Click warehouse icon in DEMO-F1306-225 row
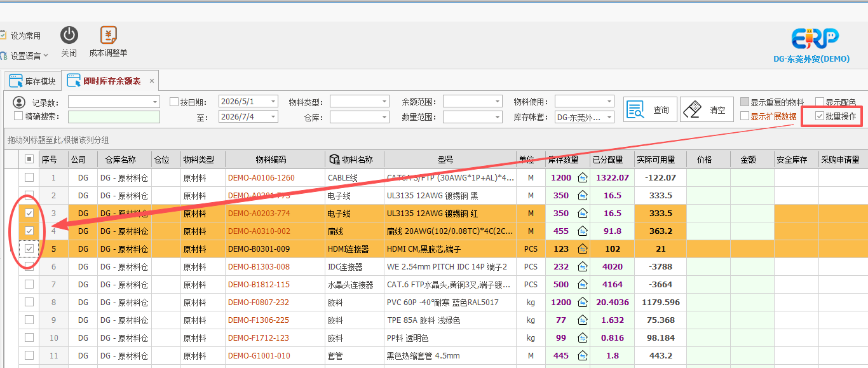The height and width of the screenshot is (368, 868). point(582,320)
